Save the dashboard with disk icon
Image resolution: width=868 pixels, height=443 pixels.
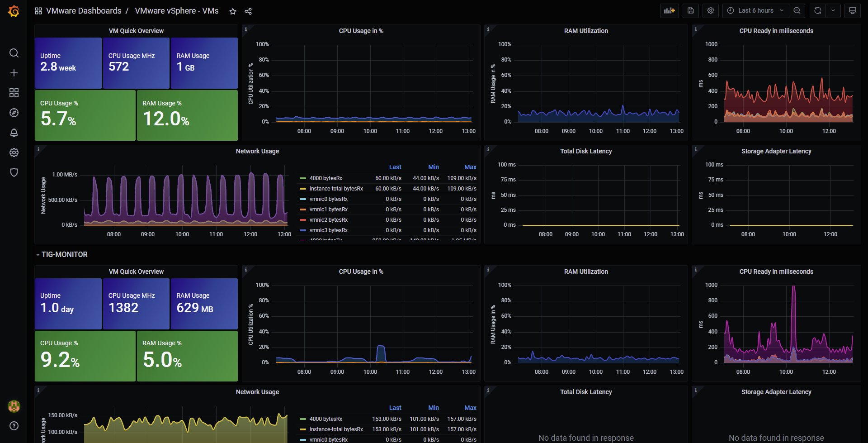(691, 10)
